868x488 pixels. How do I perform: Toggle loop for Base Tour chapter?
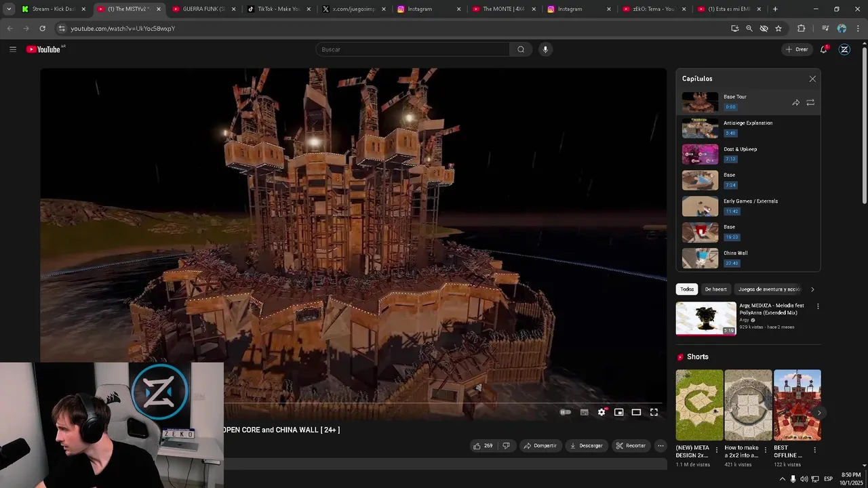(x=810, y=102)
